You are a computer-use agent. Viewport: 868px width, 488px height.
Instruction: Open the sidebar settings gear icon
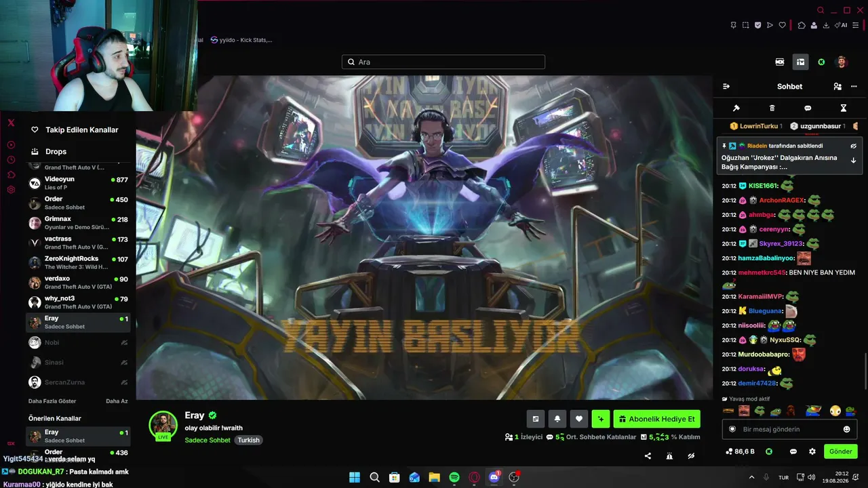(11, 190)
